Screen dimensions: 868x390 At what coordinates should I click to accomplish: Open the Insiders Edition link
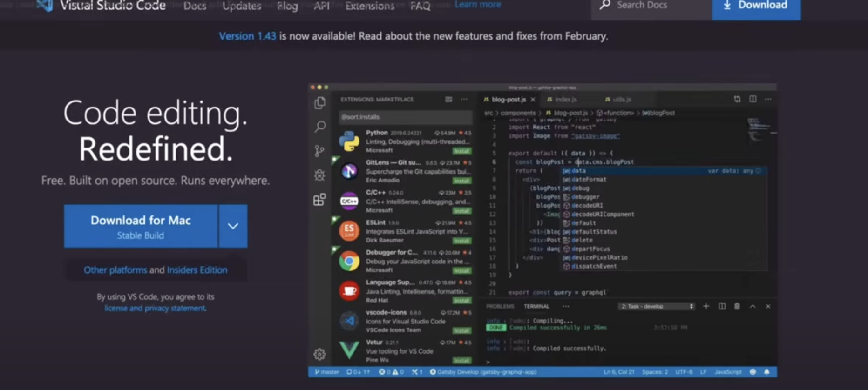197,270
